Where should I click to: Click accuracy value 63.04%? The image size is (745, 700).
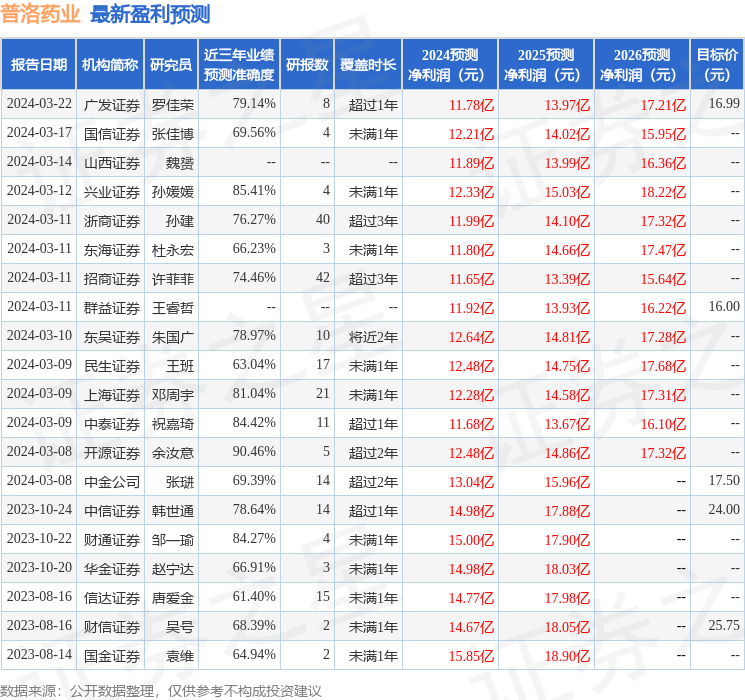pyautogui.click(x=254, y=364)
